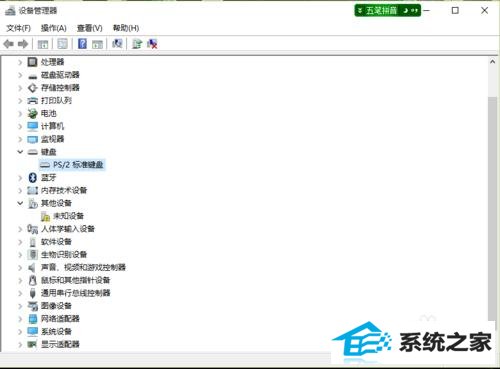The height and width of the screenshot is (369, 500).
Task: Select the 监视器 label
Action: click(52, 139)
